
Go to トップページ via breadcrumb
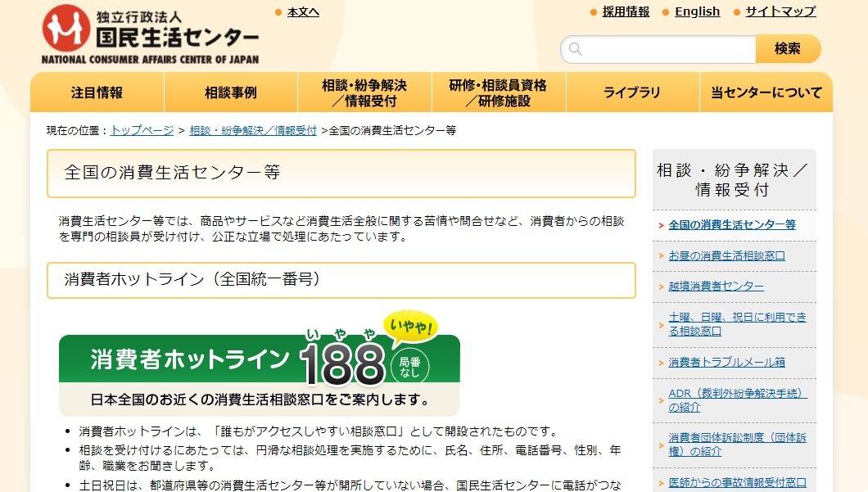[x=142, y=131]
